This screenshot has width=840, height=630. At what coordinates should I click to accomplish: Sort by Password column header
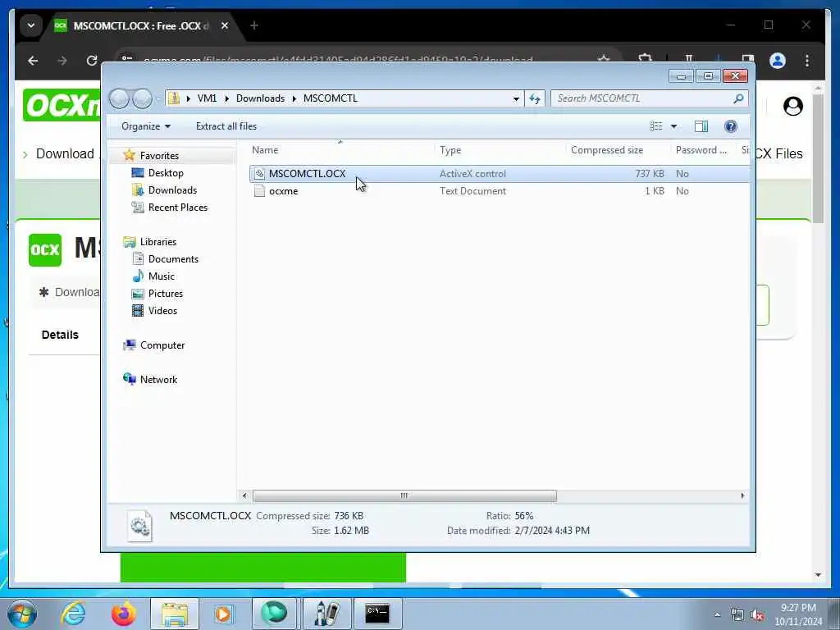pyautogui.click(x=704, y=151)
